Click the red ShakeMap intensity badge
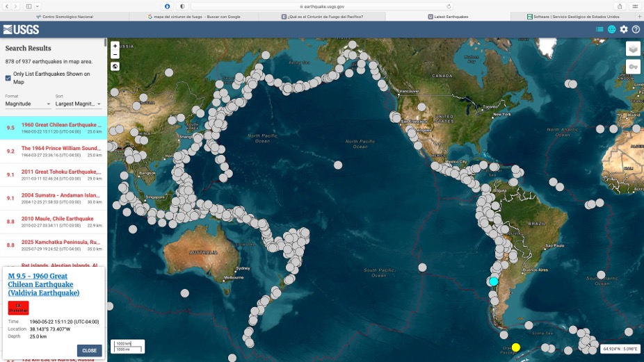 click(x=18, y=307)
